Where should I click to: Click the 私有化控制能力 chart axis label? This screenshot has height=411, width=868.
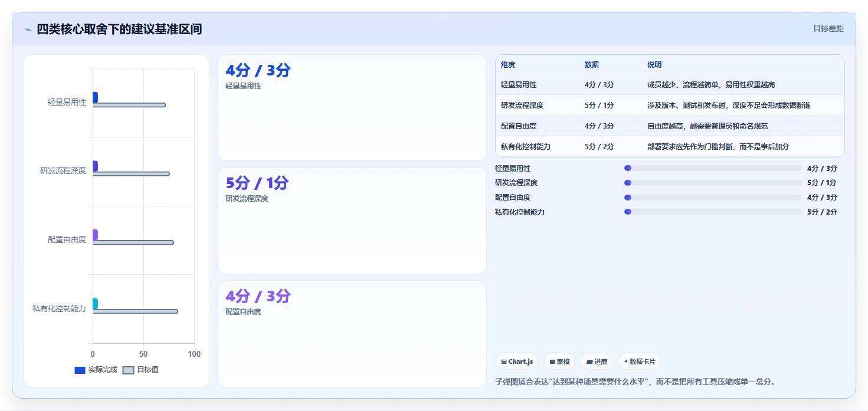pos(59,308)
